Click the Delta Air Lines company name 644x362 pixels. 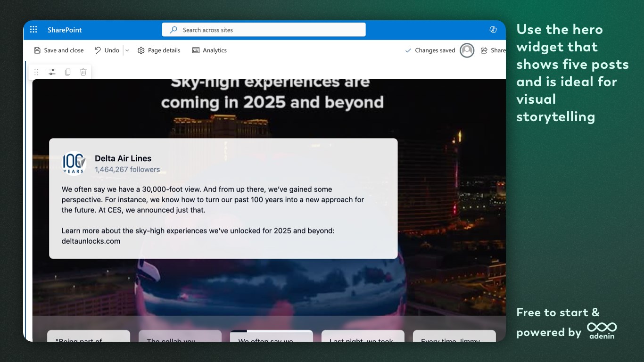pyautogui.click(x=123, y=158)
